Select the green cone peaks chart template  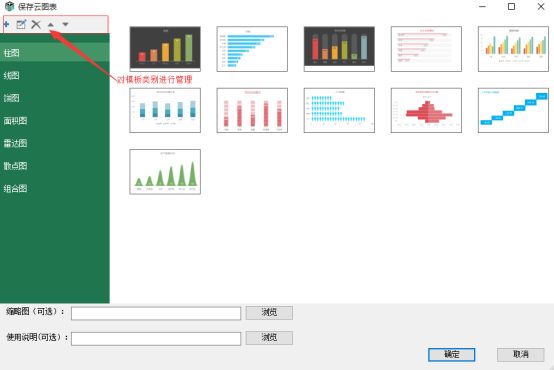tap(165, 172)
